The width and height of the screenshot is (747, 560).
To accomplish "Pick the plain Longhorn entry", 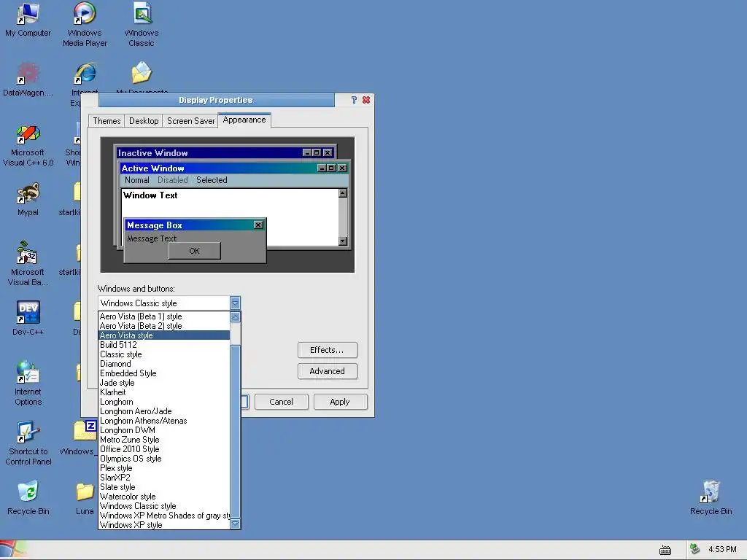I will [x=164, y=402].
